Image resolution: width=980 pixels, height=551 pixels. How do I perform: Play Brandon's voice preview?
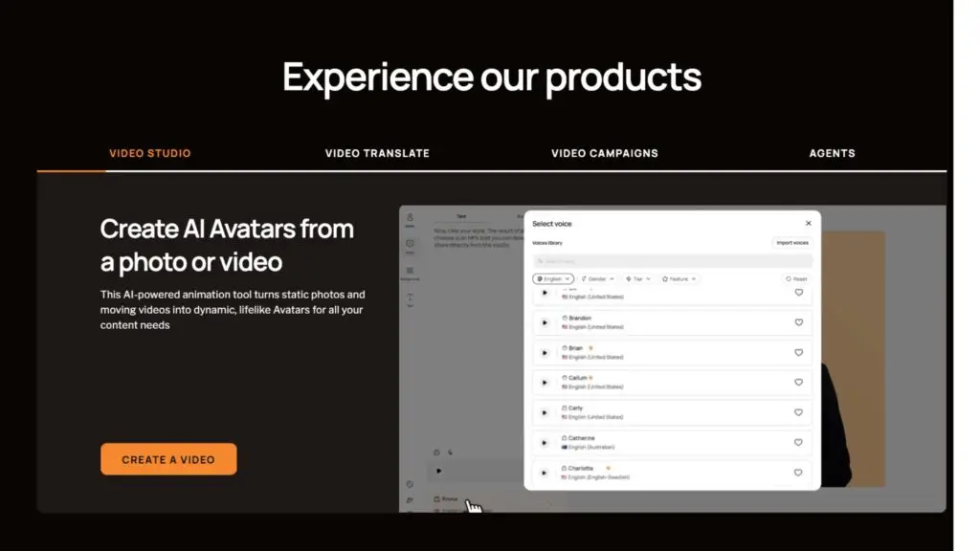pyautogui.click(x=544, y=322)
